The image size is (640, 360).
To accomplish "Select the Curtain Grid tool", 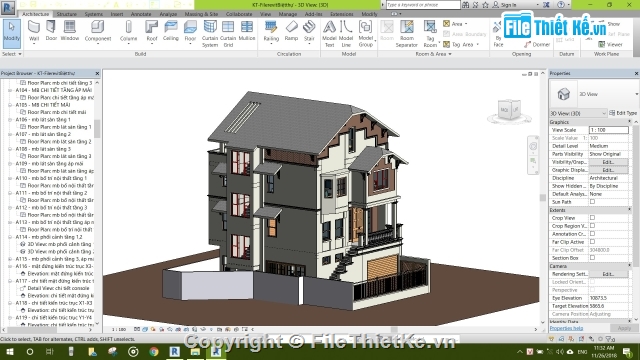I will point(228,34).
